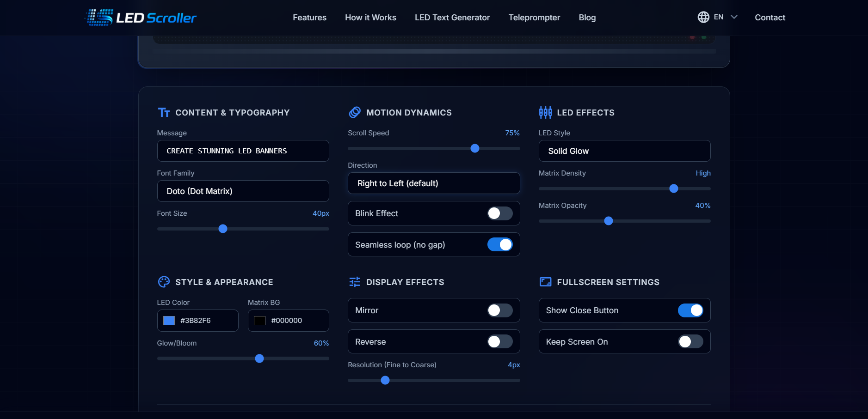Toggle the Blink Effect switch
The width and height of the screenshot is (868, 419).
[x=500, y=213]
